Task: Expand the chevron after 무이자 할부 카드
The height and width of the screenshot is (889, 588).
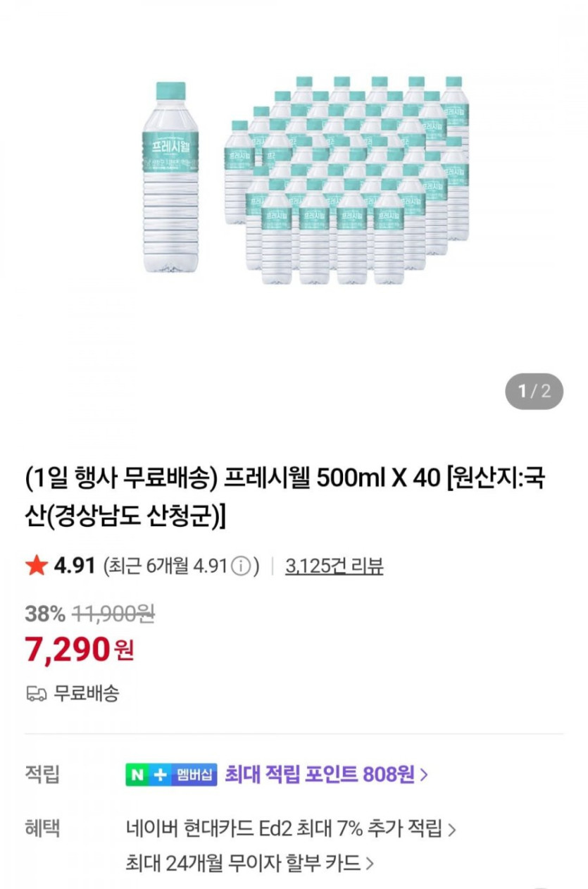Action: (370, 862)
